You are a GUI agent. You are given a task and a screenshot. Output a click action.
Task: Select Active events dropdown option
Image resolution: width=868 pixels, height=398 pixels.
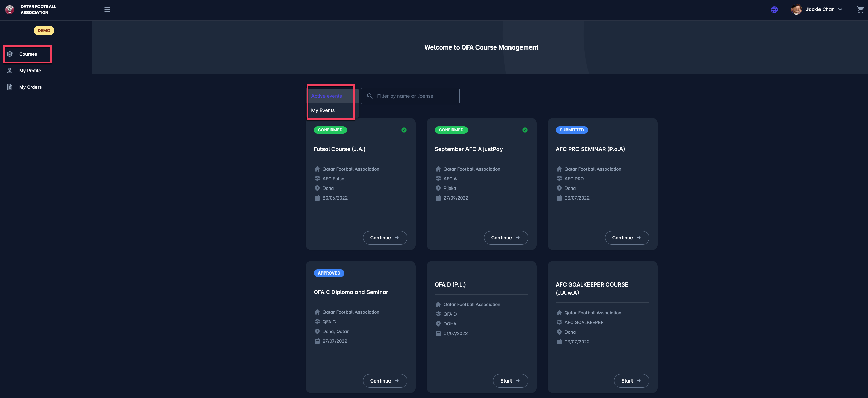click(327, 96)
